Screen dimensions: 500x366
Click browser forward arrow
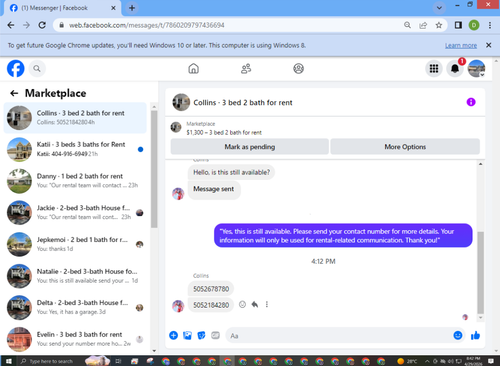coord(26,25)
